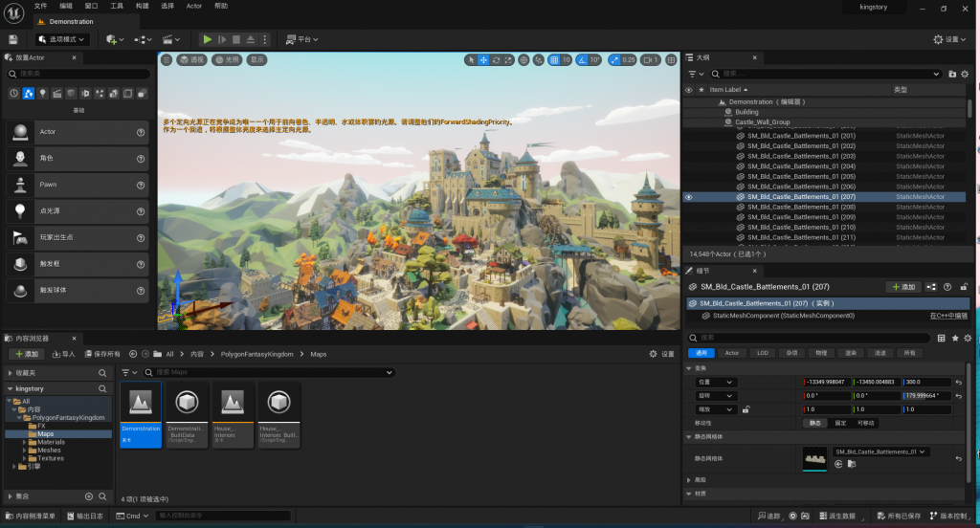Open camera speed setting
This screenshot has height=528, width=980.
point(651,60)
